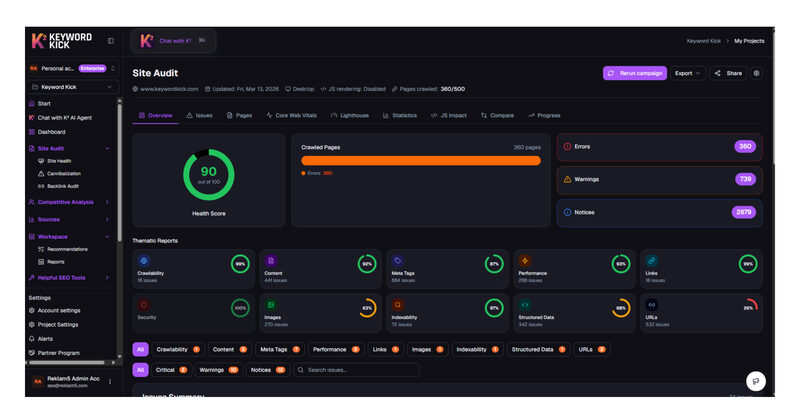Open Recommendations under Workspace

pos(63,250)
